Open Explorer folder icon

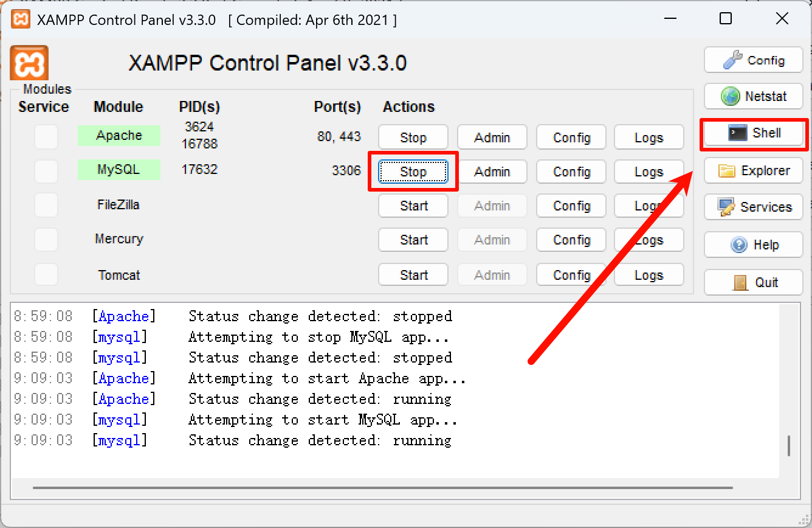click(754, 171)
